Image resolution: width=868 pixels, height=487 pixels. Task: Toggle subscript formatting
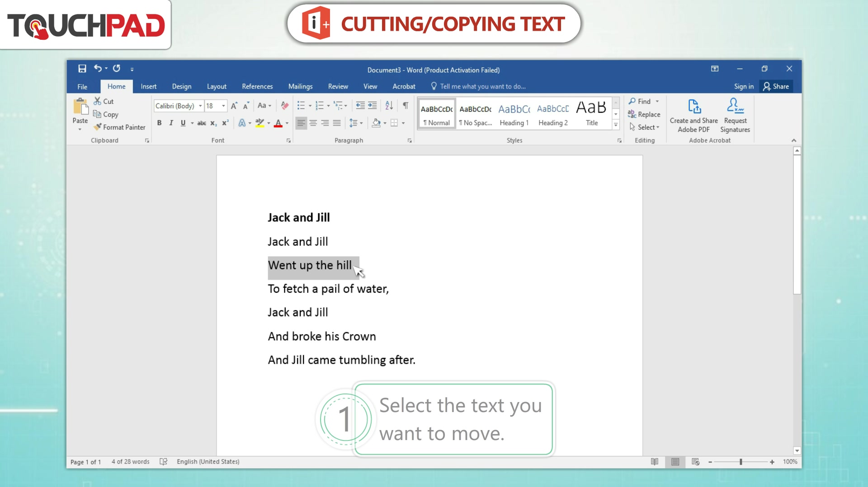(213, 123)
